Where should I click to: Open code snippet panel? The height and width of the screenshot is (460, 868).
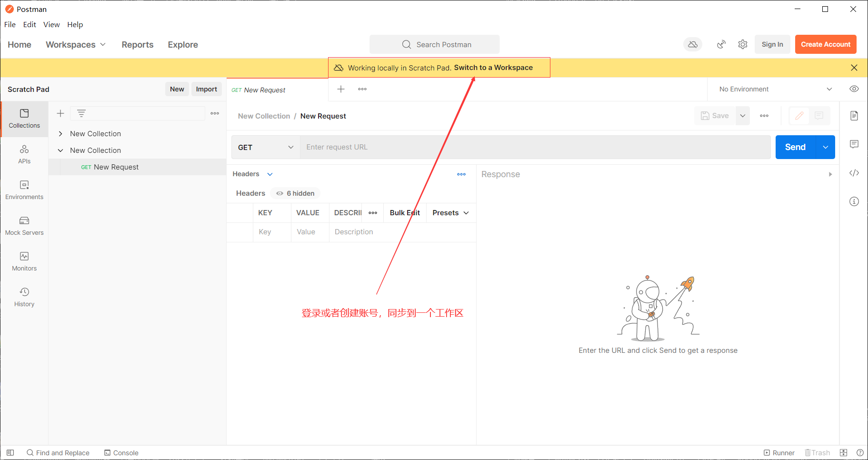coord(854,173)
